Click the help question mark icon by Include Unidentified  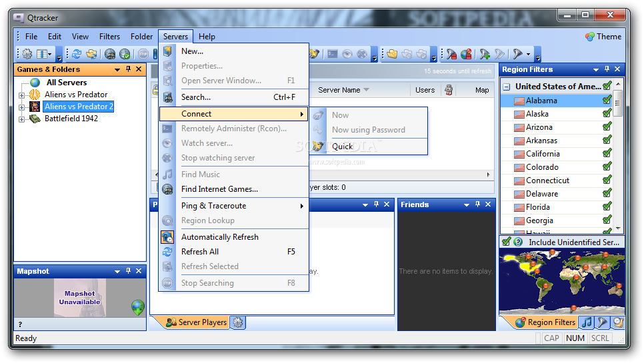pos(518,242)
